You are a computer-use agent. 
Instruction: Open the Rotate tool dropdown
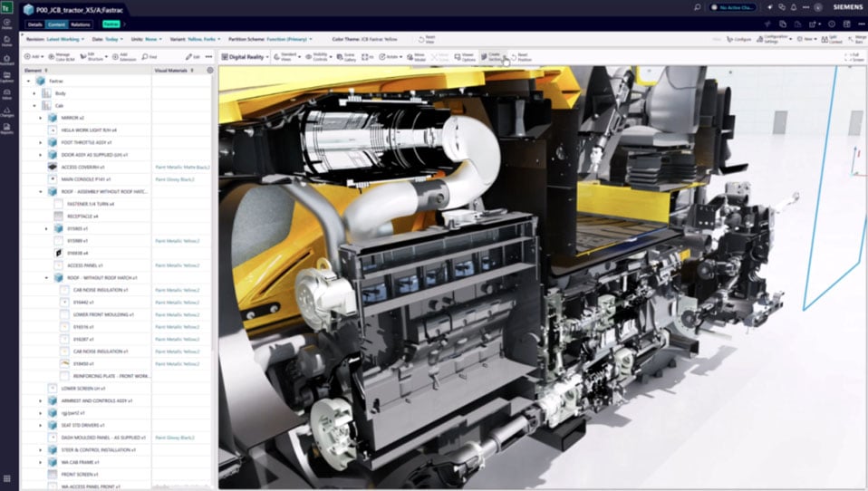(x=391, y=56)
